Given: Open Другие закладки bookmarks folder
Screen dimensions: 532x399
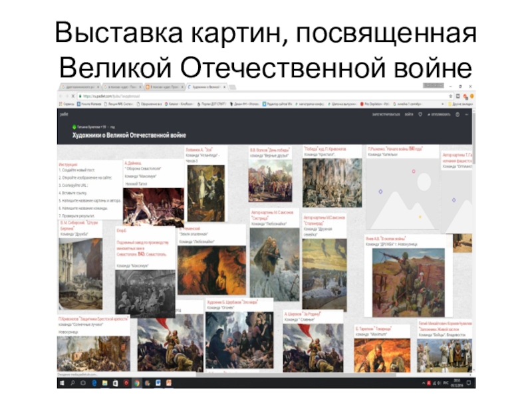Looking at the screenshot, I should (461, 104).
